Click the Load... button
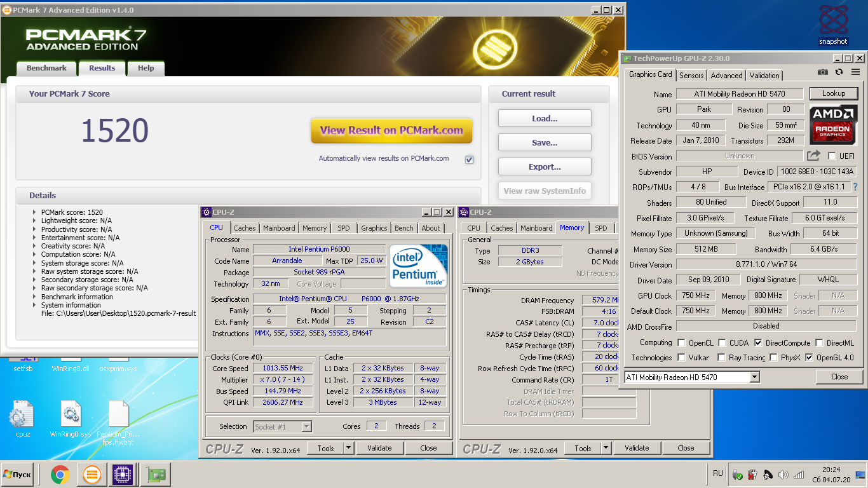This screenshot has height=488, width=868. 545,118
